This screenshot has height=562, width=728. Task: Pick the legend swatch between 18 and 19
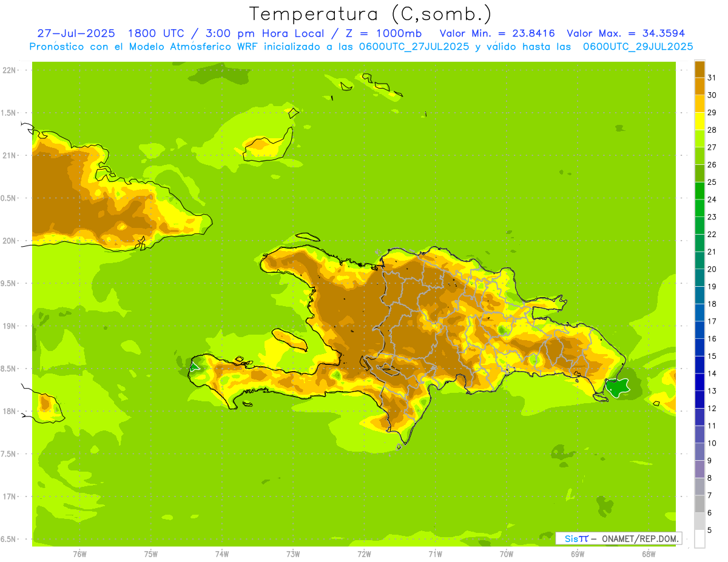pyautogui.click(x=699, y=295)
